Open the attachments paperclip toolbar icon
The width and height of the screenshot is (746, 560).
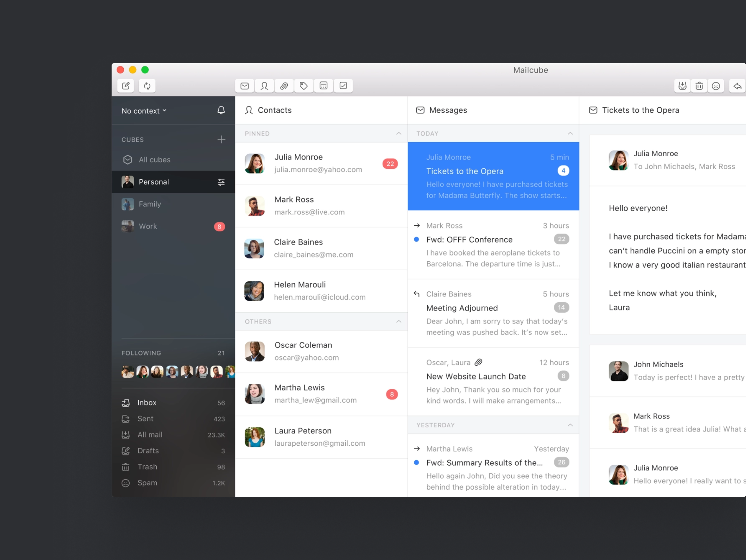(x=284, y=86)
